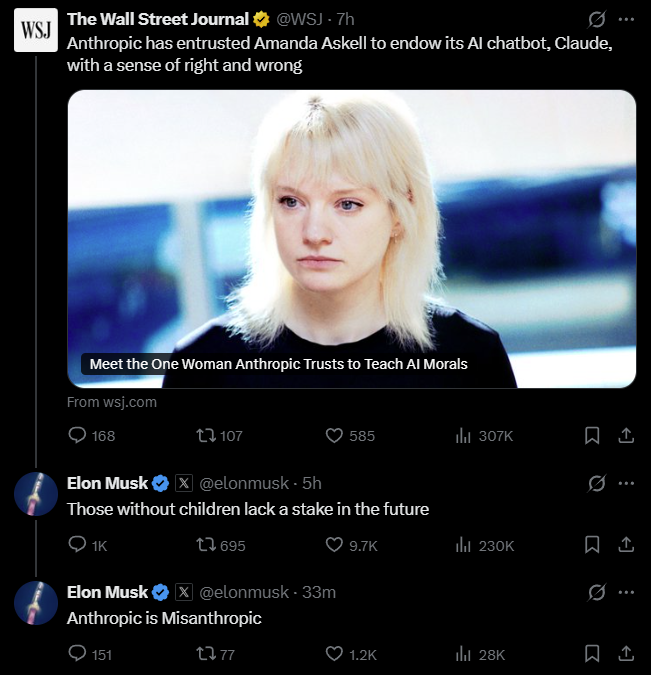The height and width of the screenshot is (675, 651).
Task: Open more menu on 33m Musk post
Action: pyautogui.click(x=626, y=592)
